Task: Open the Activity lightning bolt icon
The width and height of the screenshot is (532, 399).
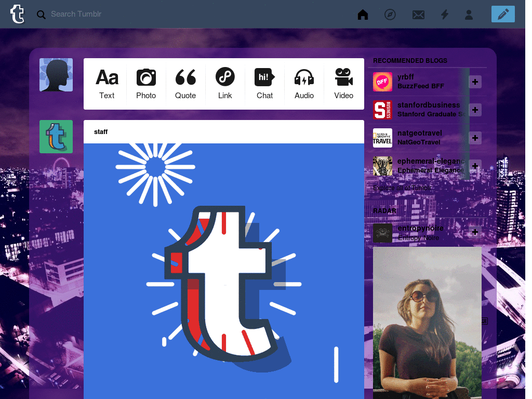Action: pos(445,14)
